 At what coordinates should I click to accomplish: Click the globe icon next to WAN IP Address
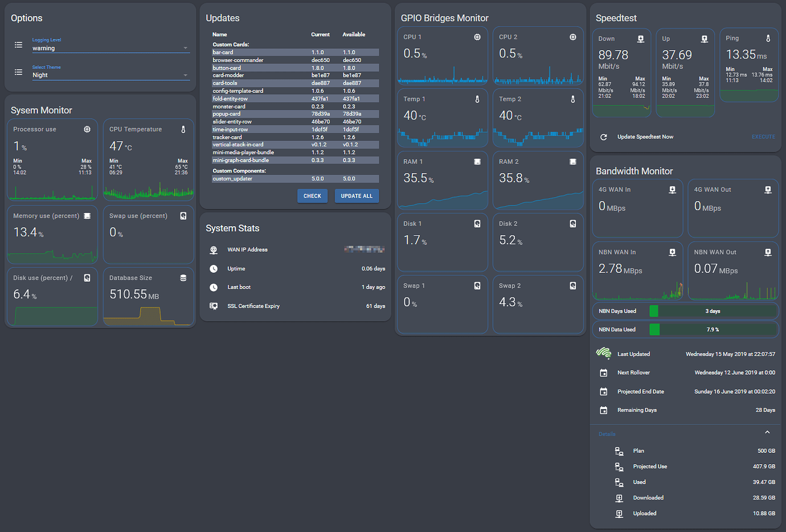(x=213, y=249)
